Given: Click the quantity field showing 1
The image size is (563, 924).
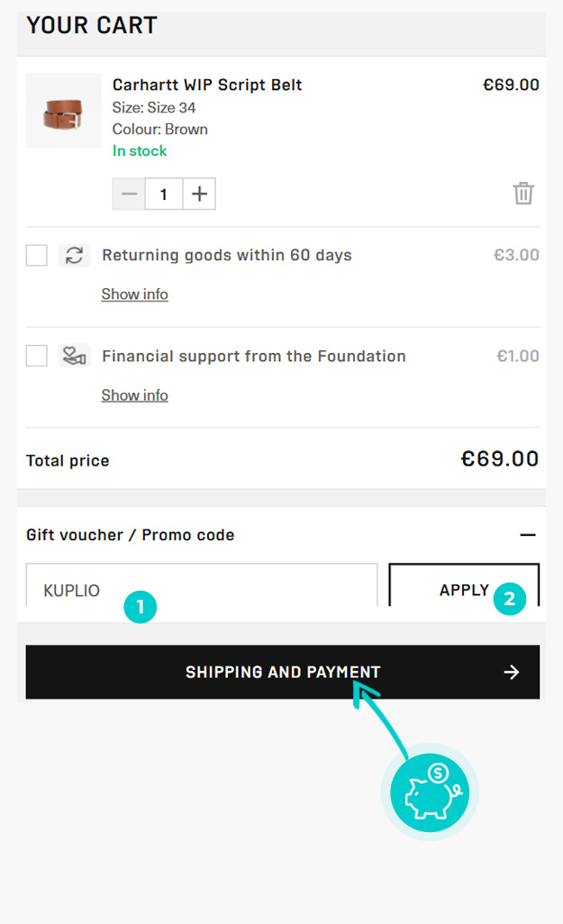Looking at the screenshot, I should click(x=164, y=194).
